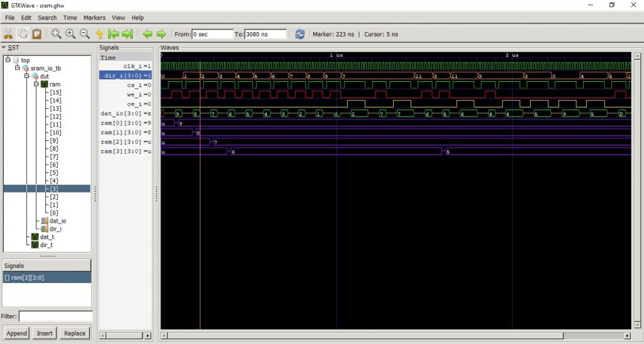644x344 pixels.
Task: Jump to the start of the trace
Action: point(114,34)
